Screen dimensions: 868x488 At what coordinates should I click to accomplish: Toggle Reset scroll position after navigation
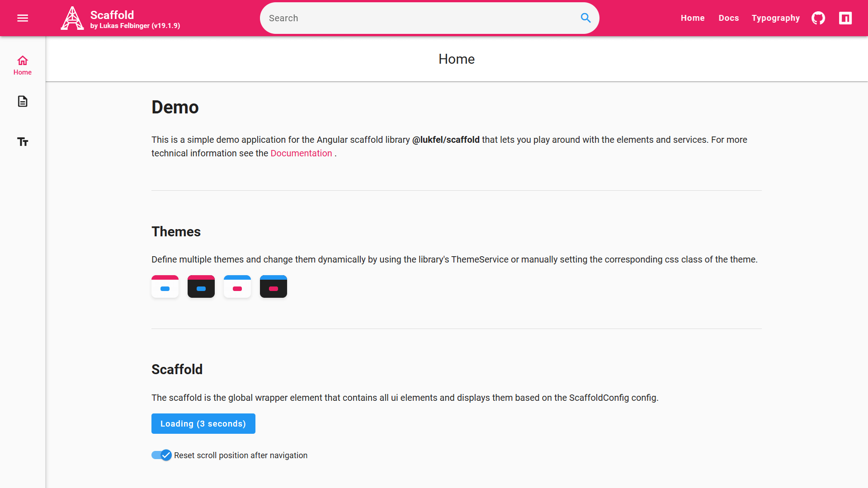coord(161,455)
